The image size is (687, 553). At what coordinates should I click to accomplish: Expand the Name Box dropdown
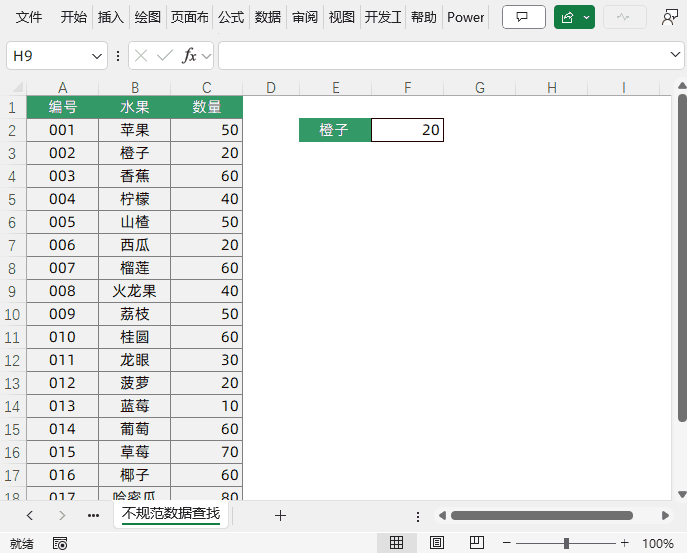[97, 56]
